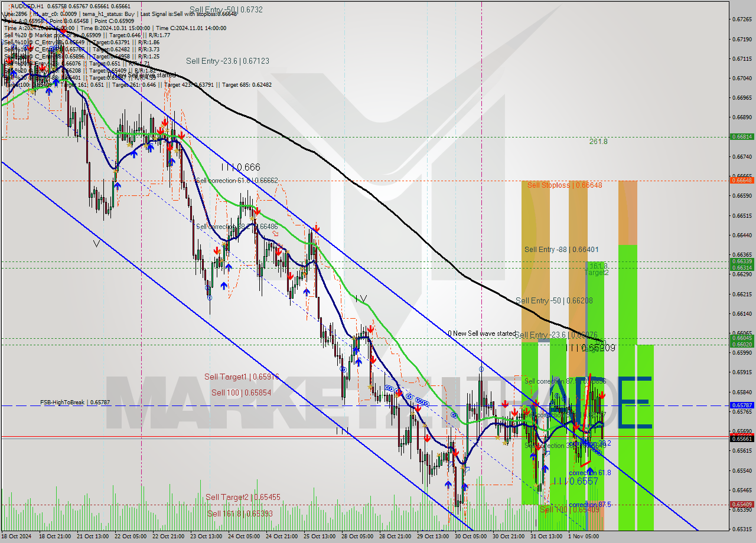
Task: Click the green 0.66045 price tag
Action: 741,338
